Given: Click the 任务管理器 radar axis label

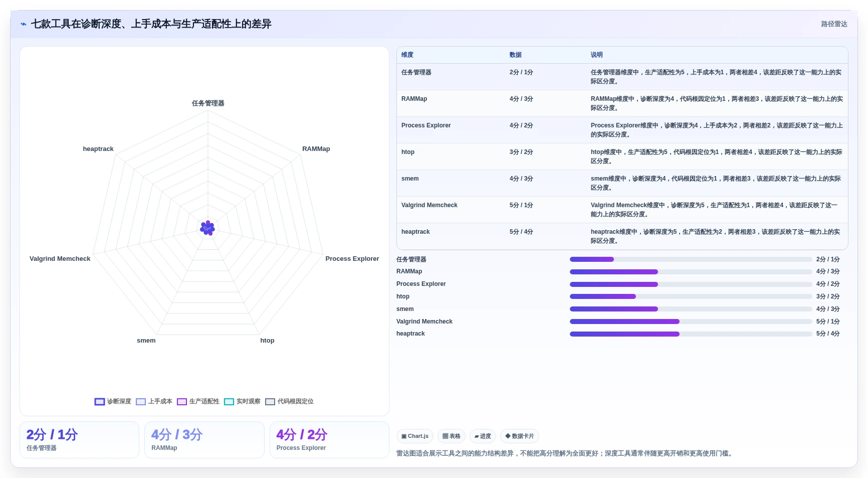Looking at the screenshot, I should (x=208, y=103).
